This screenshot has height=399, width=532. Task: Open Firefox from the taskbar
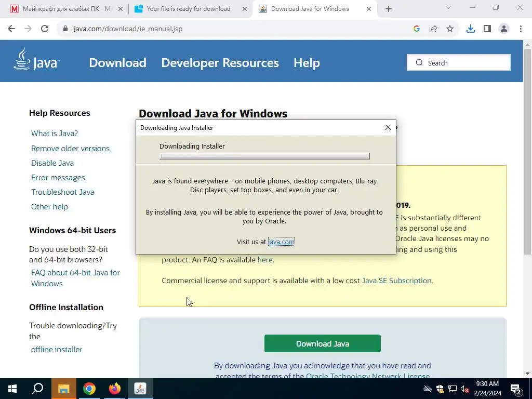click(x=115, y=389)
